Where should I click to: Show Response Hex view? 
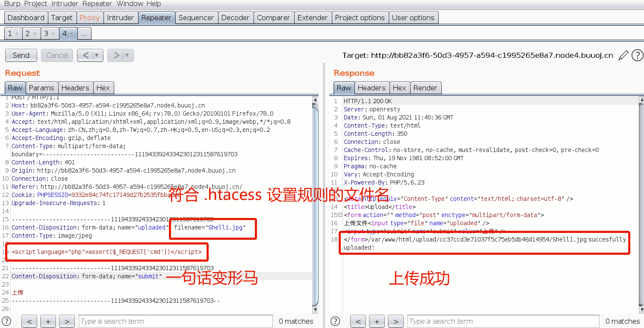pos(399,88)
